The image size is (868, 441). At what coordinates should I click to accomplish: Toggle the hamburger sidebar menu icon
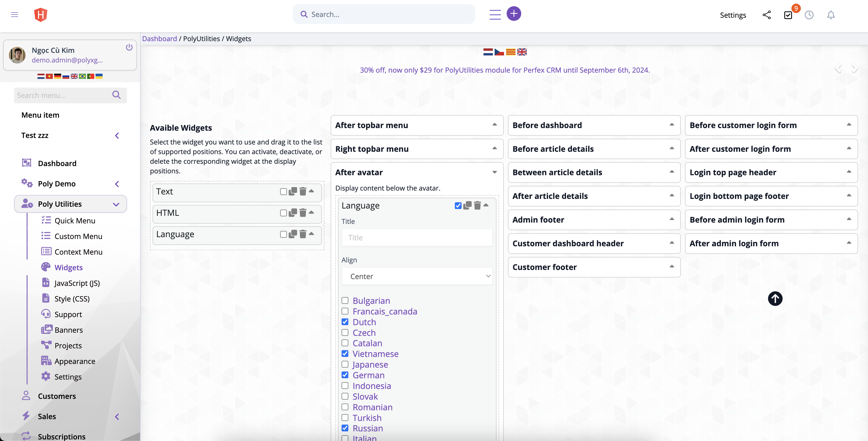[15, 15]
